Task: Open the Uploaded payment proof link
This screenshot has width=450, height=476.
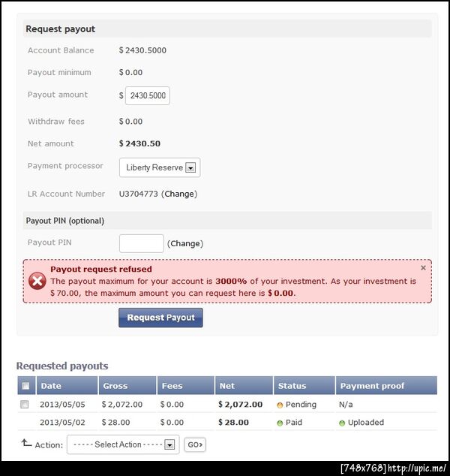Action: [x=365, y=423]
